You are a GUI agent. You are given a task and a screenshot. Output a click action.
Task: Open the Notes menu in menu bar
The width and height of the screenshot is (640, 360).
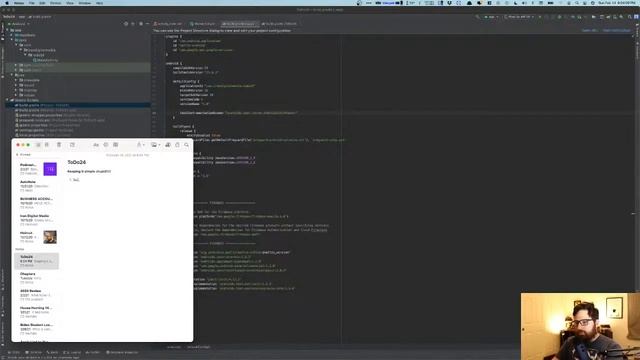(x=19, y=3)
